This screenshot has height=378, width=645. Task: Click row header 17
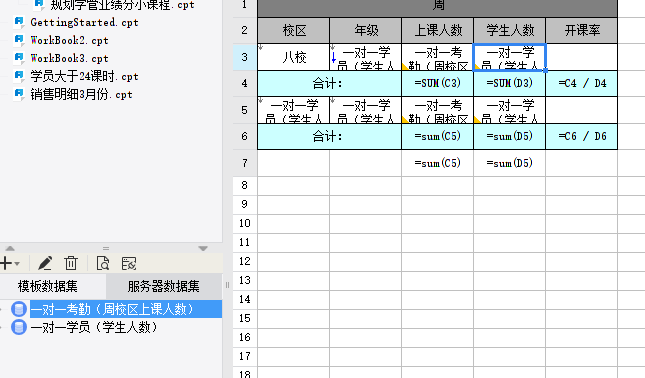pos(245,356)
